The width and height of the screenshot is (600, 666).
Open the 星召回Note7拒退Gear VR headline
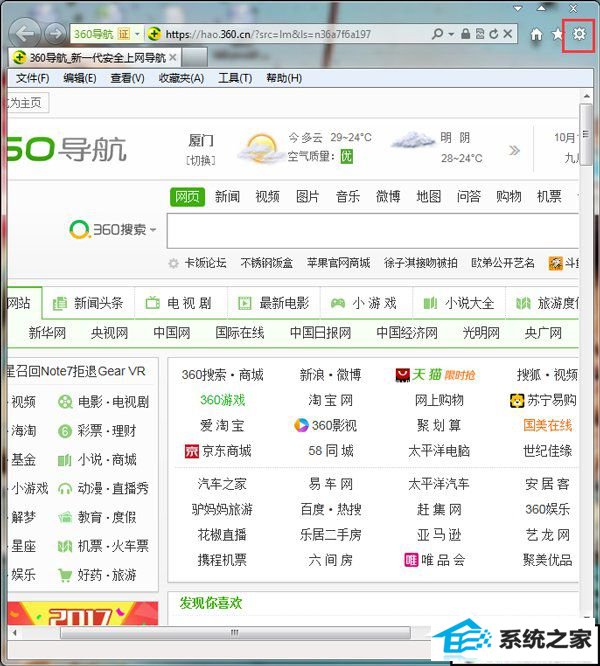[x=76, y=371]
